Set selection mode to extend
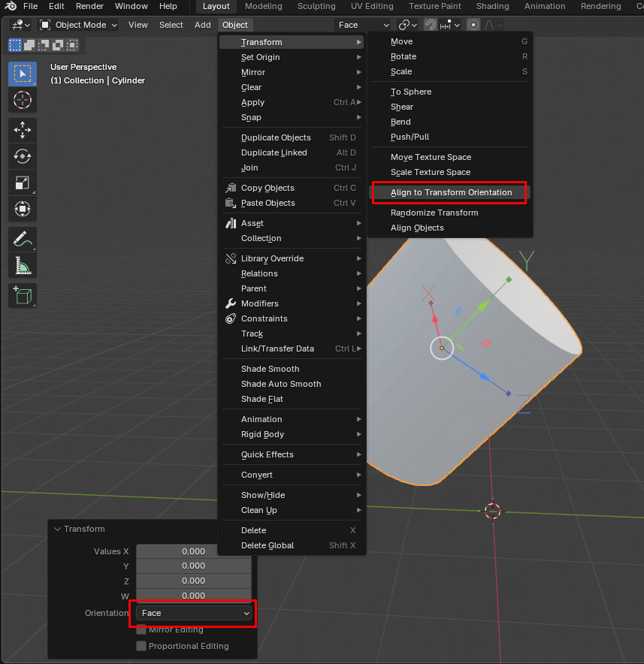The height and width of the screenshot is (664, 644). pos(29,45)
